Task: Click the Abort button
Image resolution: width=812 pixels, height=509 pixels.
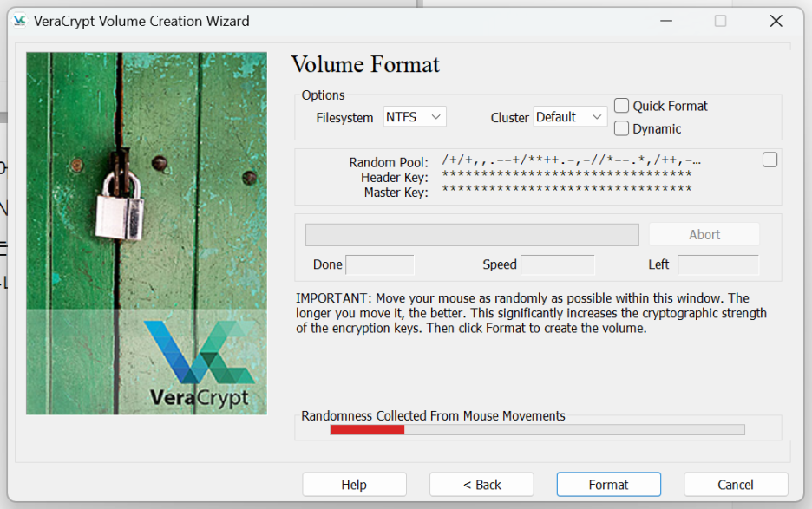Action: pos(704,235)
